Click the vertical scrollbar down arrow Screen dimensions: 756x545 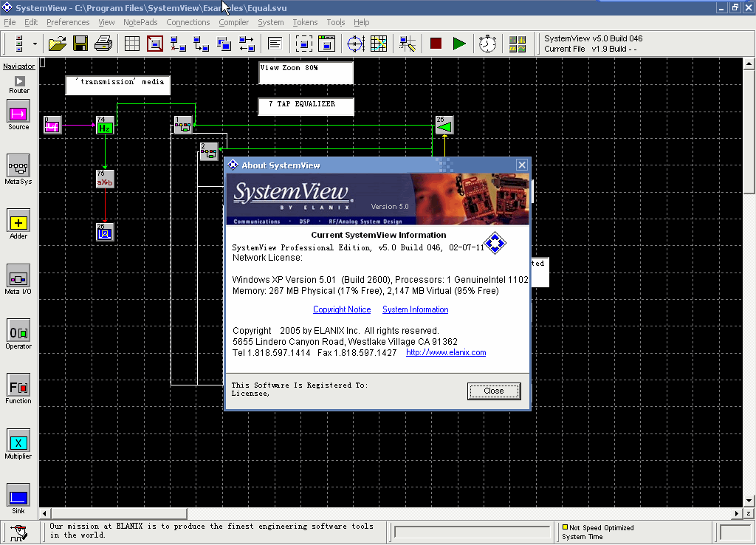749,501
